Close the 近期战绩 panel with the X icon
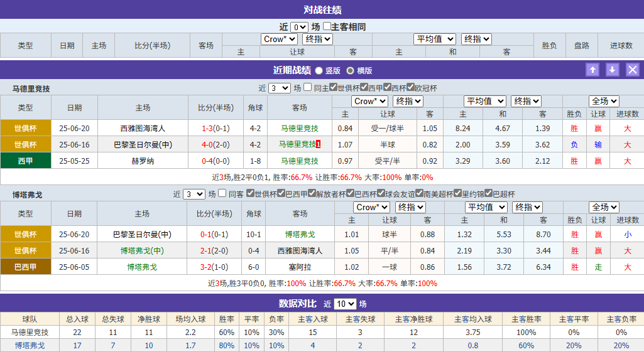This screenshot has width=644, height=352. [x=633, y=70]
